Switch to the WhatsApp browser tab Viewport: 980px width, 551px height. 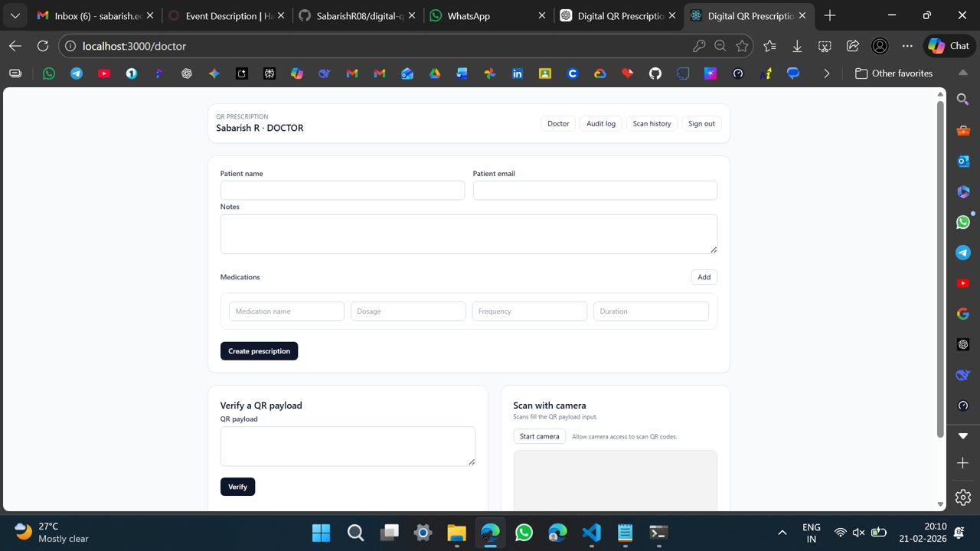tap(489, 15)
